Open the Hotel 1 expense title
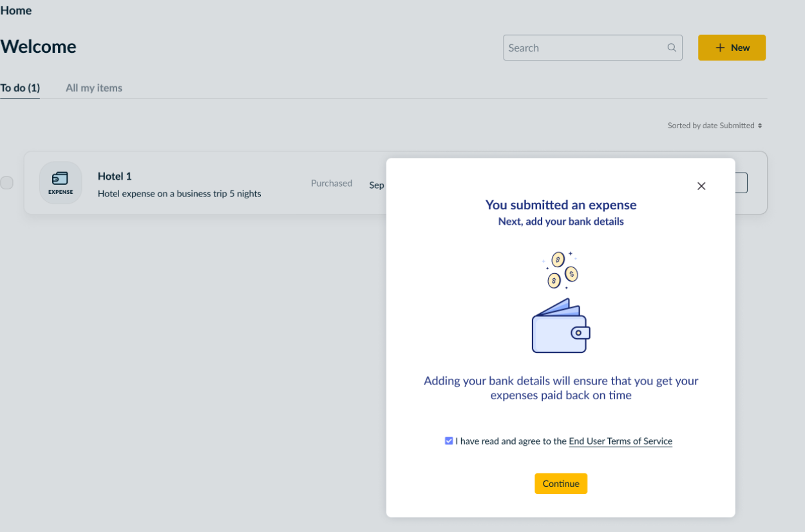The height and width of the screenshot is (532, 805). pyautogui.click(x=115, y=176)
